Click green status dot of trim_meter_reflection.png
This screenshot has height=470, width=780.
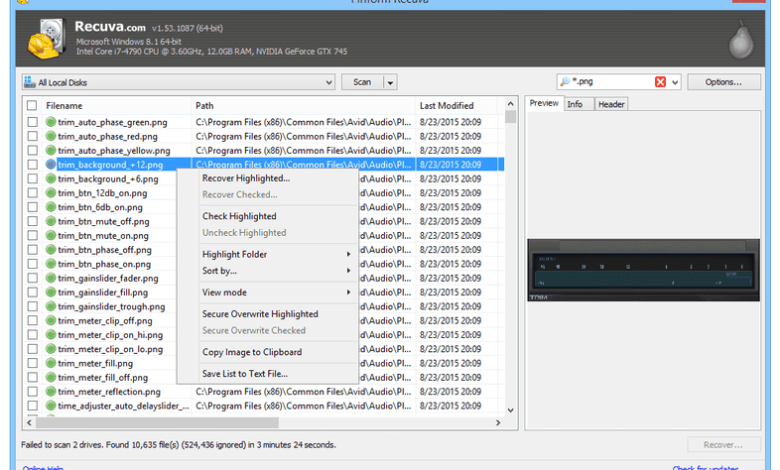tap(50, 392)
